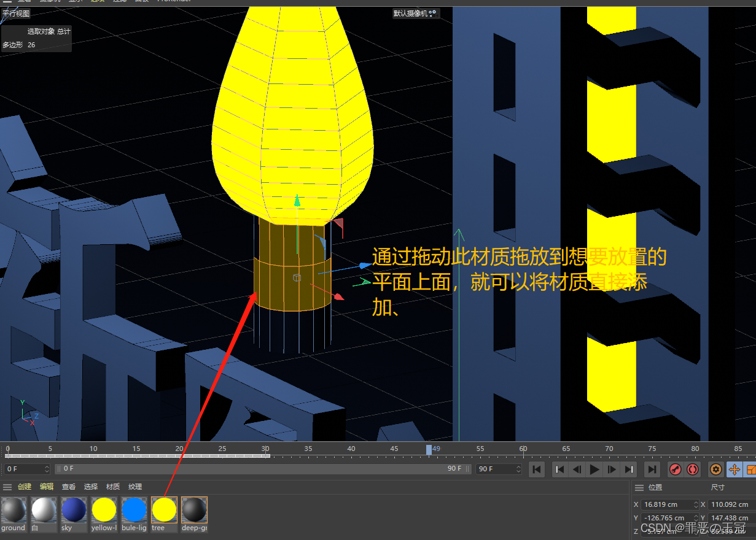Click the X size field 110.092 cm
Viewport: 756px width, 540px height.
[x=732, y=504]
